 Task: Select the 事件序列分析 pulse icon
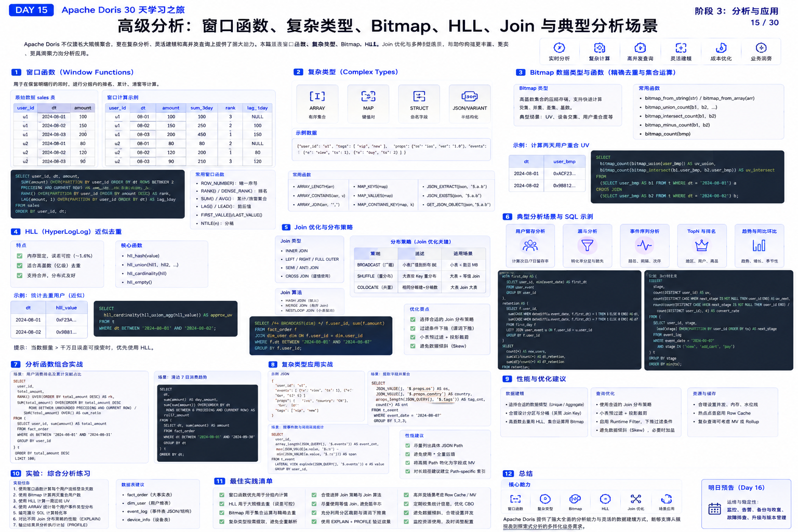point(644,245)
